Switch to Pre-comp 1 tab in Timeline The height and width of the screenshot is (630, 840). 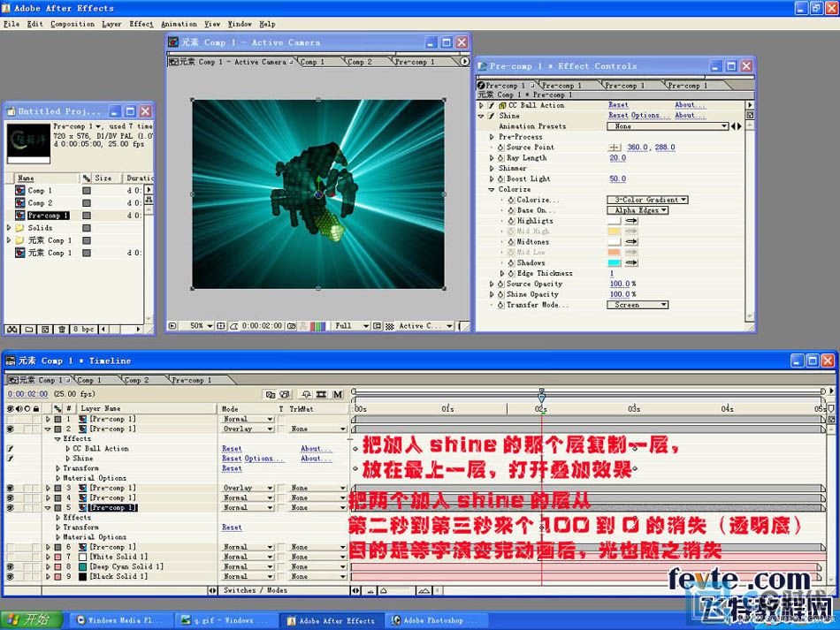(x=191, y=380)
